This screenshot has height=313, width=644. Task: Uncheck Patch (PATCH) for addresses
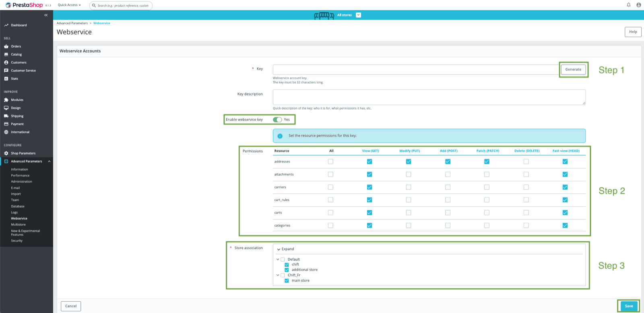tap(487, 162)
